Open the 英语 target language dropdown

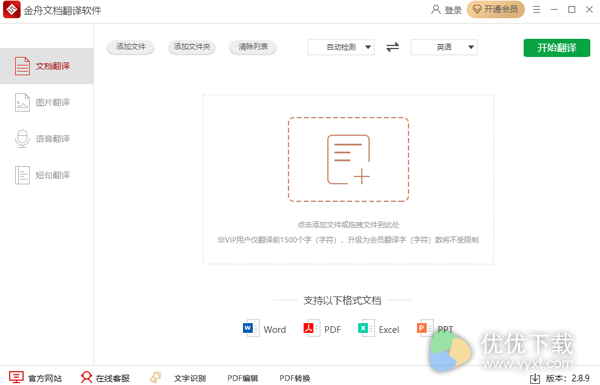(x=444, y=47)
